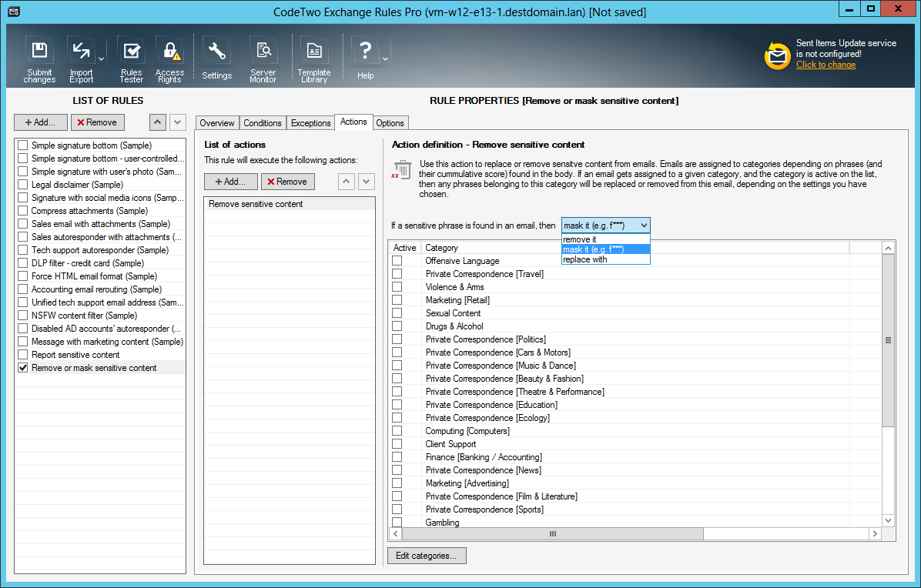Open the sensitive phrase action combo box

(605, 226)
